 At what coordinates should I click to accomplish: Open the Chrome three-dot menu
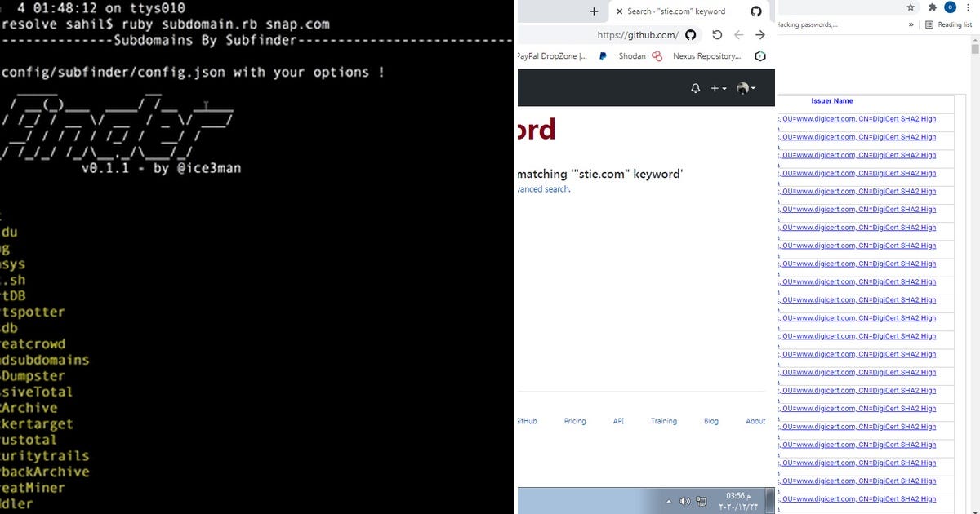pyautogui.click(x=969, y=7)
